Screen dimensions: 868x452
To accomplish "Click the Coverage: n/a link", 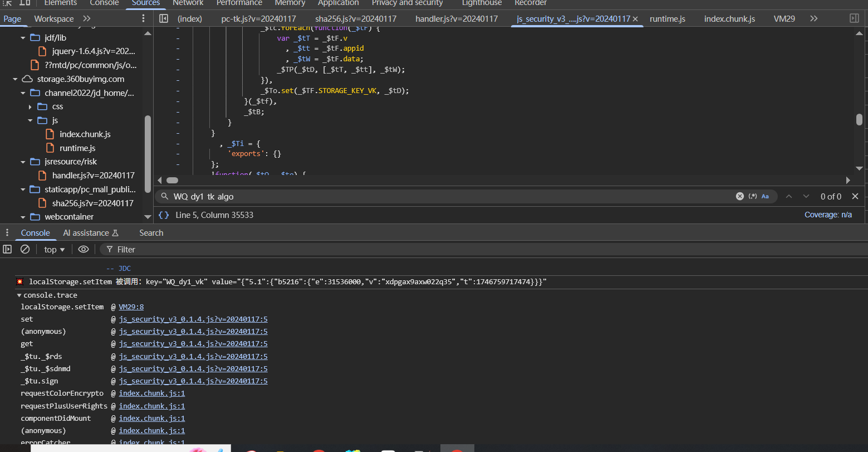I will (828, 215).
